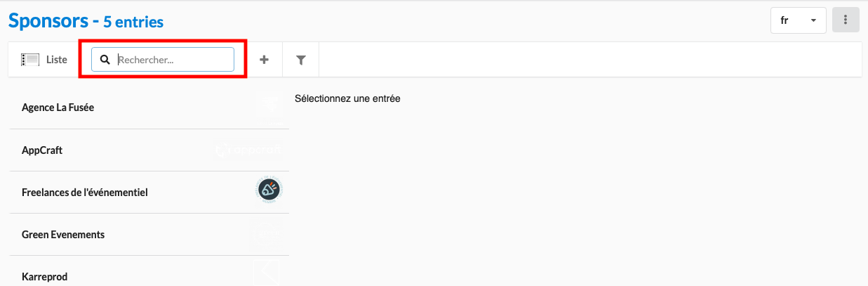Select the AppCraft sponsor entry

(42, 150)
